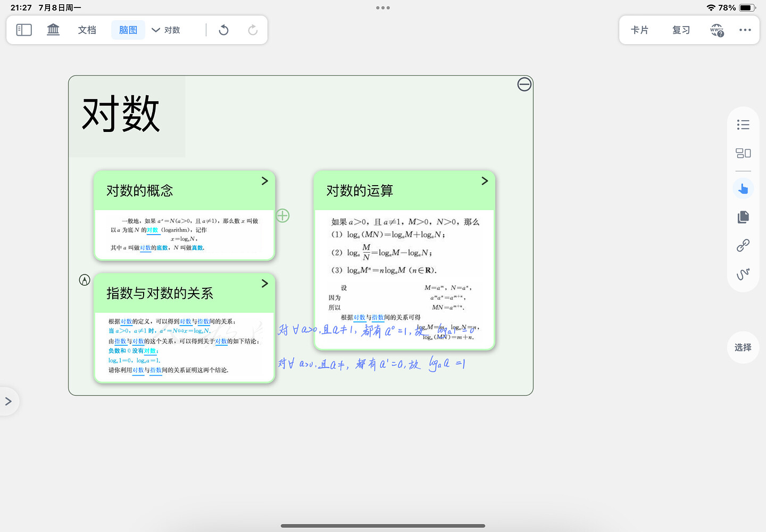Open the 对数 dropdown in toolbar
The width and height of the screenshot is (766, 532).
166,30
